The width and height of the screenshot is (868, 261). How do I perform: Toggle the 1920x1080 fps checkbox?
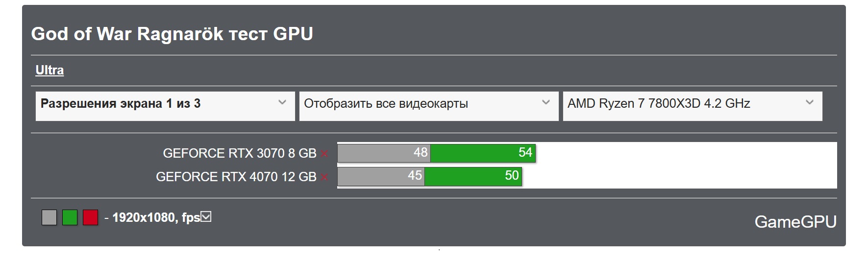coord(206,216)
